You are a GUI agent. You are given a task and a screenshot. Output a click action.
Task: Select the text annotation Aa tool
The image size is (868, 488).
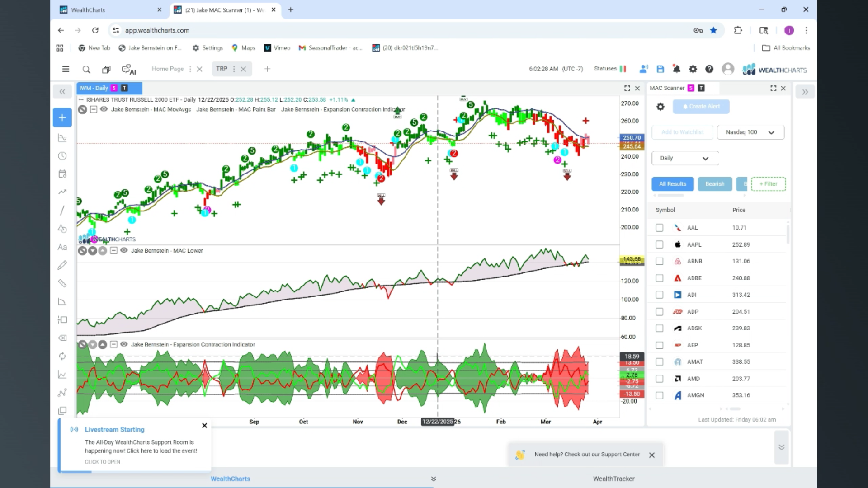point(62,247)
